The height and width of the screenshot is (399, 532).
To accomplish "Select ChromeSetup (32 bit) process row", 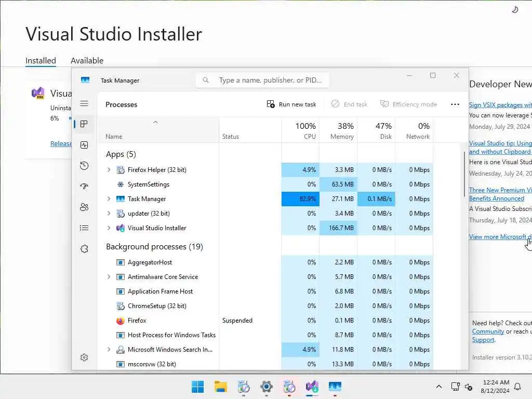I will [x=265, y=306].
